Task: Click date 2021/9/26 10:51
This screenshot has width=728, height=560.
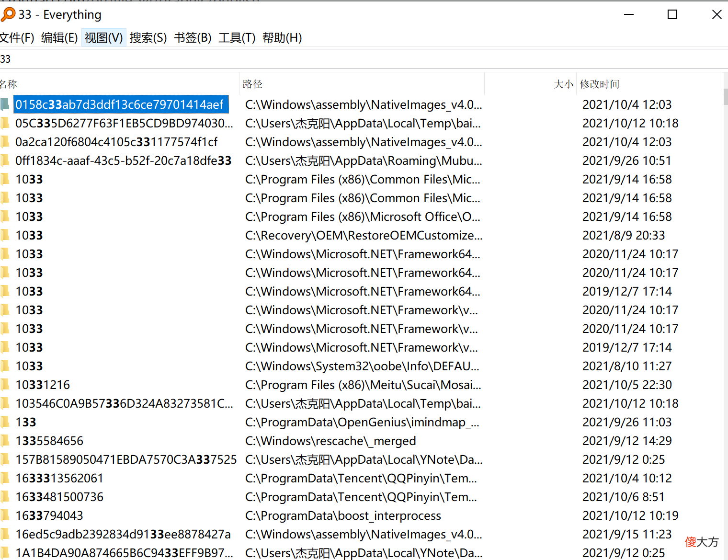Action: click(x=626, y=160)
